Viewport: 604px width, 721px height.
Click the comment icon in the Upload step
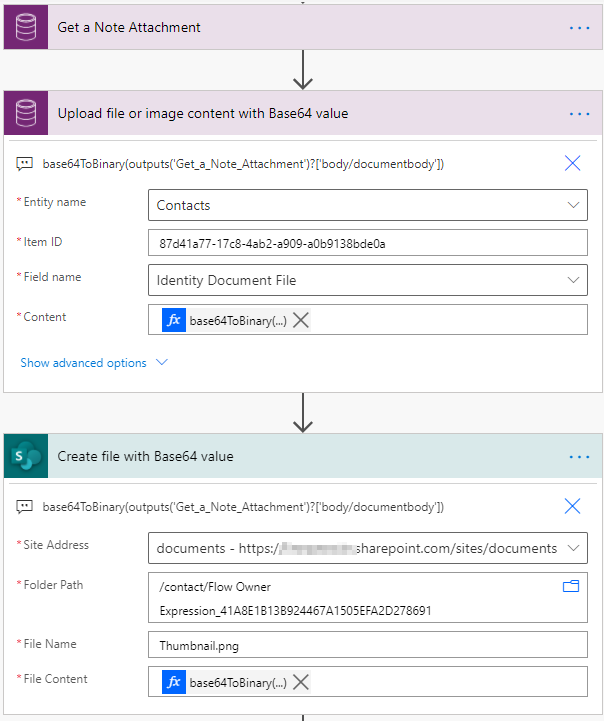pos(25,163)
